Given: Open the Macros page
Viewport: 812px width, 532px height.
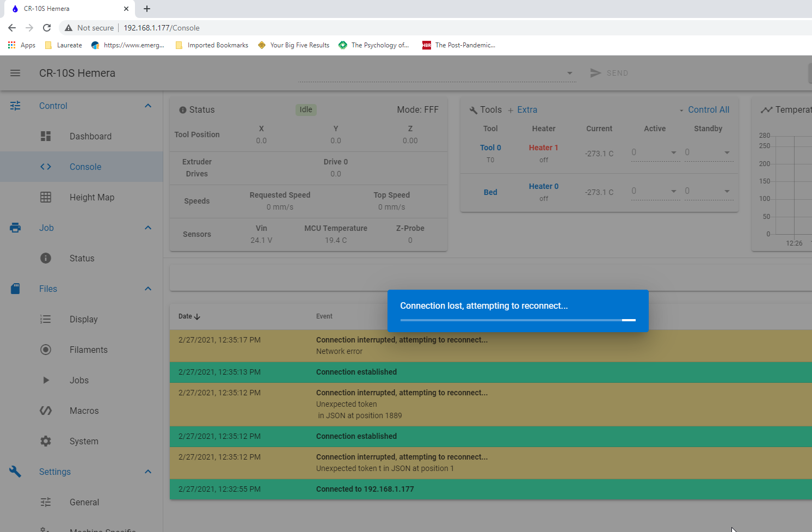Looking at the screenshot, I should [82, 411].
